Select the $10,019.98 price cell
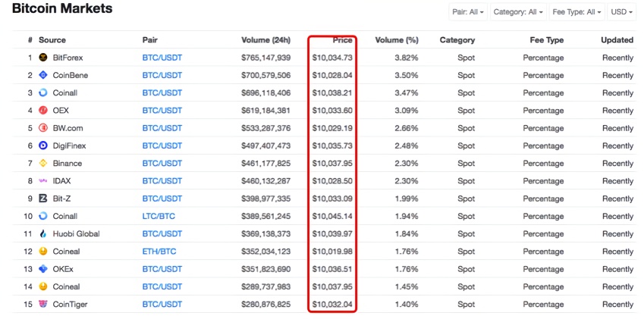Screen dimensions: 644x319 click(x=331, y=252)
